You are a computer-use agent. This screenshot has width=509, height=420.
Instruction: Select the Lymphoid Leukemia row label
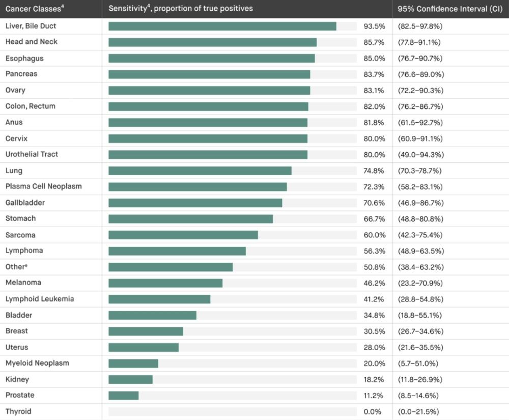pos(40,299)
